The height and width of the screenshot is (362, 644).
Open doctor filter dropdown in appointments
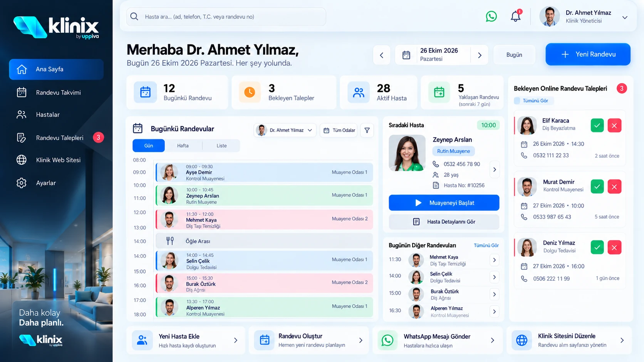point(285,130)
